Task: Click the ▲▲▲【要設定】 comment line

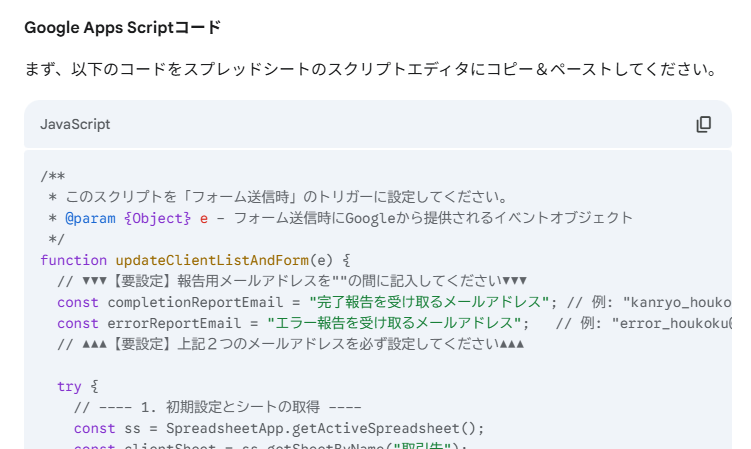Action: coord(291,344)
